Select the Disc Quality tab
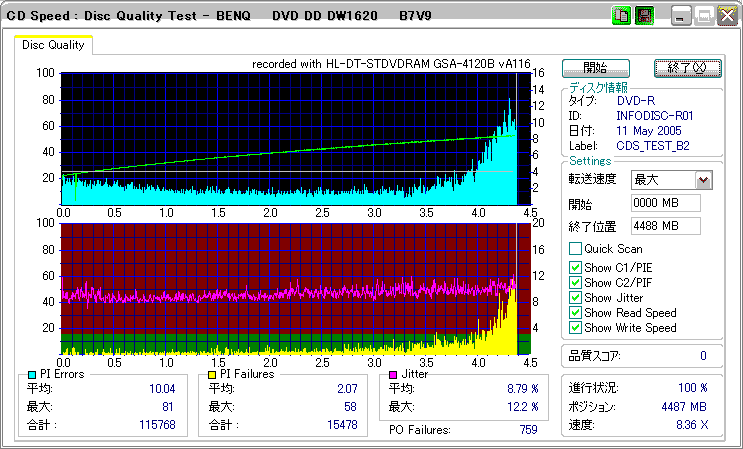 tap(53, 45)
